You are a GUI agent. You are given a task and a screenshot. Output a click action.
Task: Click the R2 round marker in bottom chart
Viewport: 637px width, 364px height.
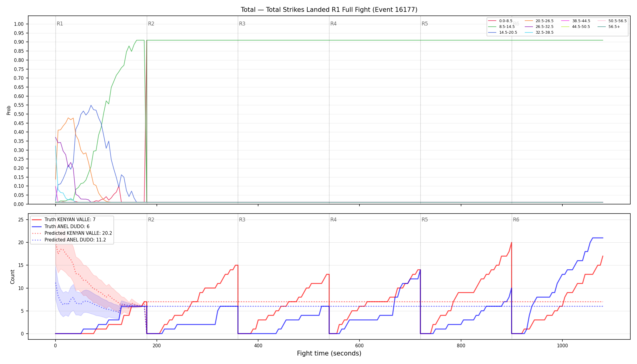tap(151, 220)
